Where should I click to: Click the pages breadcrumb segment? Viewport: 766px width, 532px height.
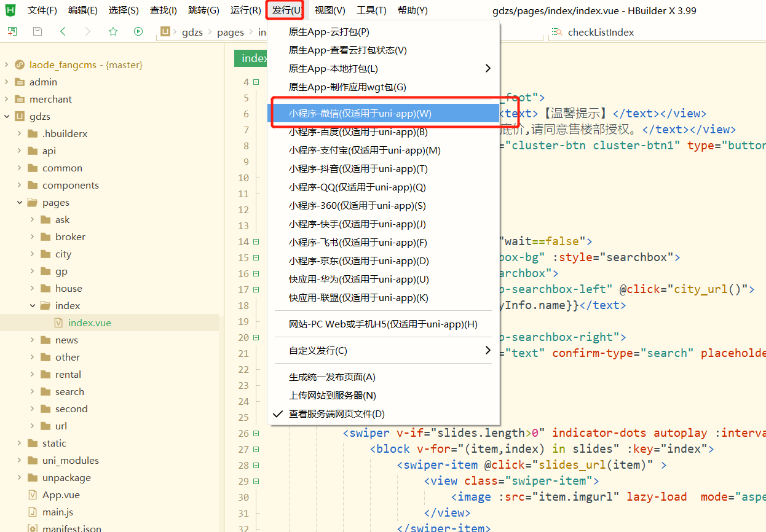pos(231,32)
